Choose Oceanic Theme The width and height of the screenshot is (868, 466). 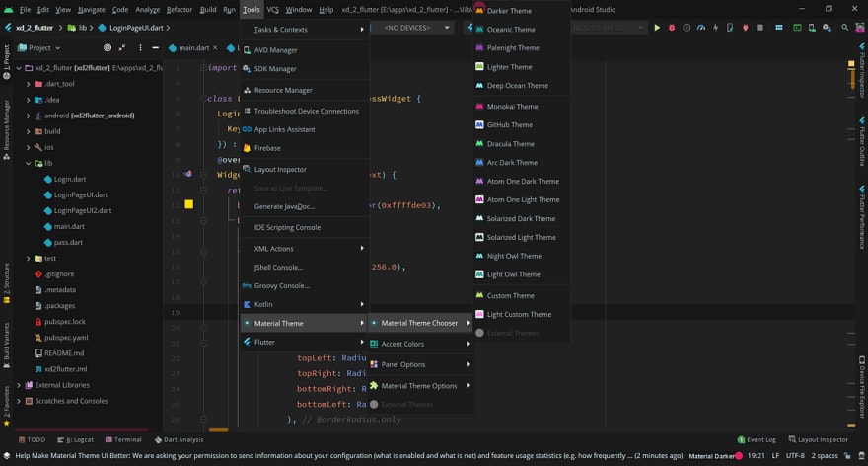click(x=522, y=30)
